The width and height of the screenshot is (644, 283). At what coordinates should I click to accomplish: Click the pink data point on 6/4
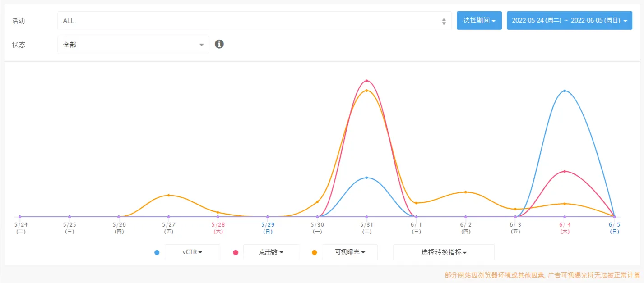coord(565,171)
